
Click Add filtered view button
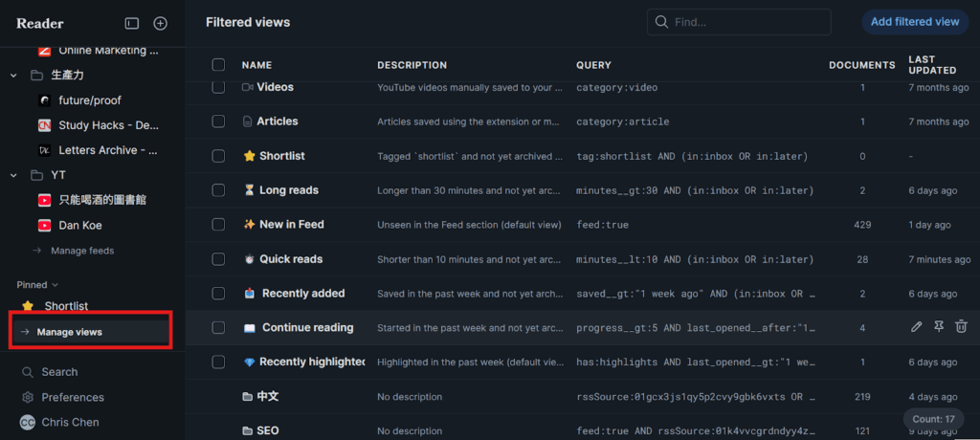[914, 22]
